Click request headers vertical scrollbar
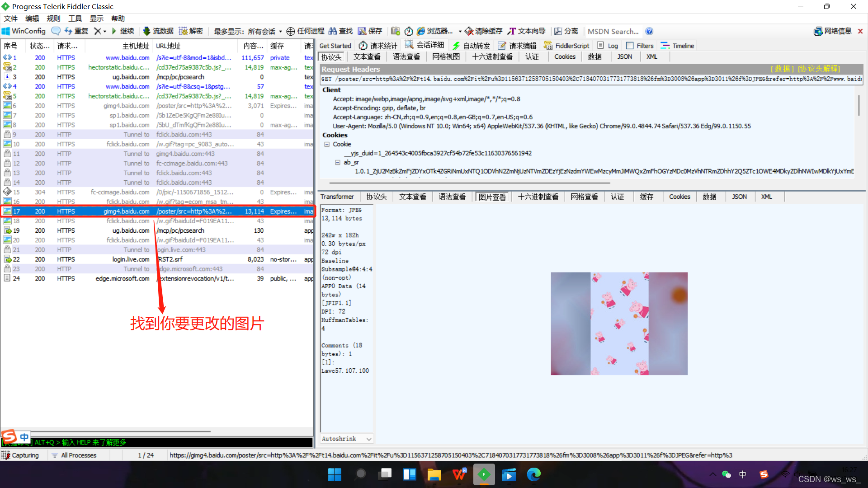 859,105
